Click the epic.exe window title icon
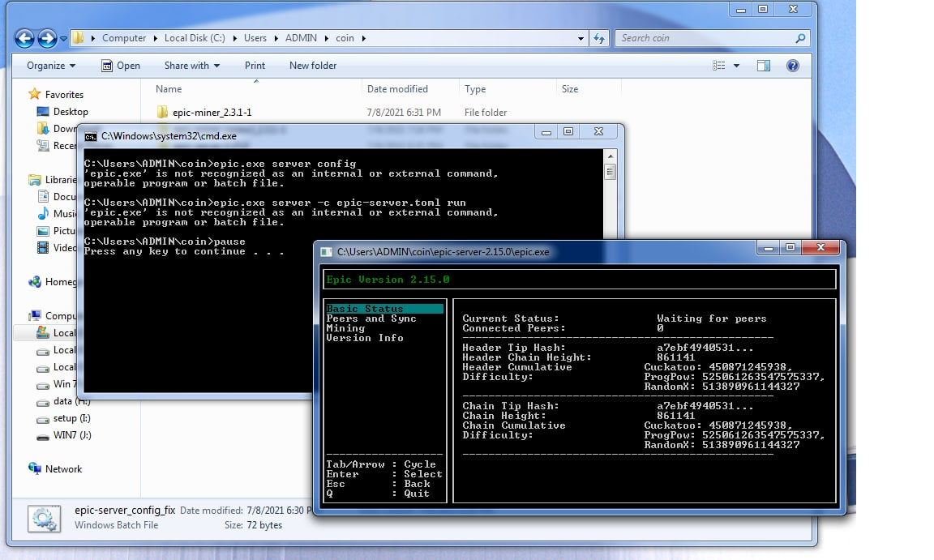 tap(327, 252)
